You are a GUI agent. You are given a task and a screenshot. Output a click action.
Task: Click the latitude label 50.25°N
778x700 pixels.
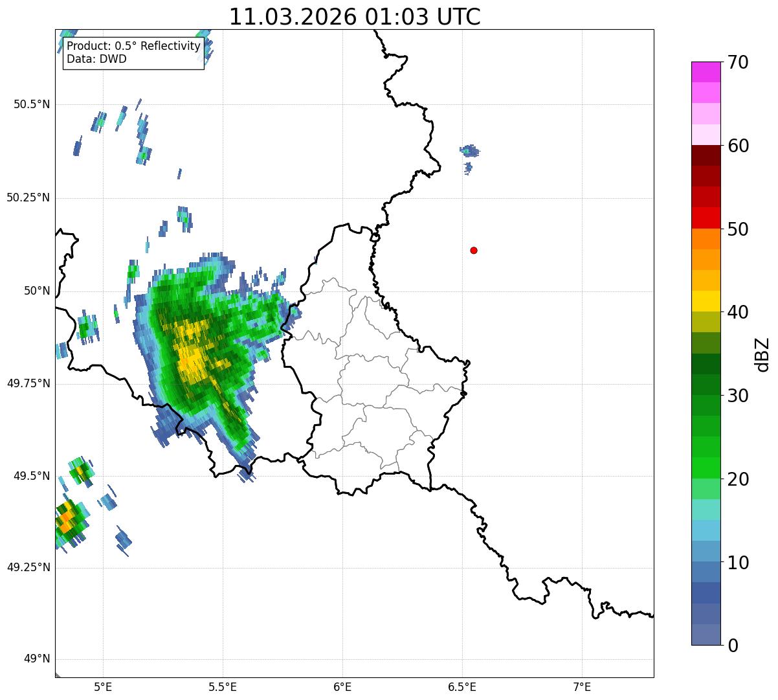28,198
